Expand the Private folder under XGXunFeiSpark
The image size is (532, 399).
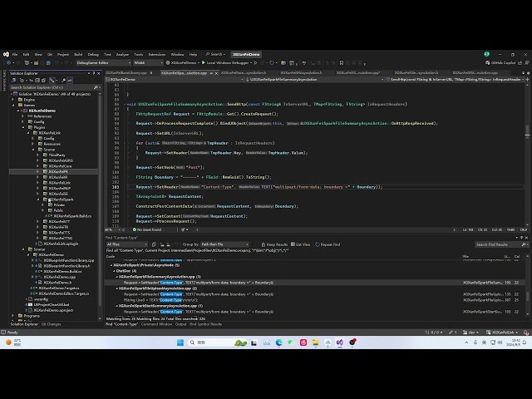click(x=42, y=205)
